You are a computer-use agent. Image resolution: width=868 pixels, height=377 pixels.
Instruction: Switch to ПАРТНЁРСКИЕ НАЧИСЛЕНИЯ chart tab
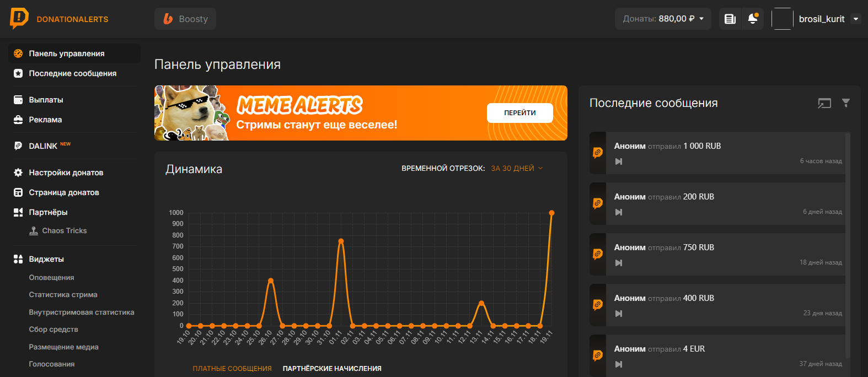point(332,369)
